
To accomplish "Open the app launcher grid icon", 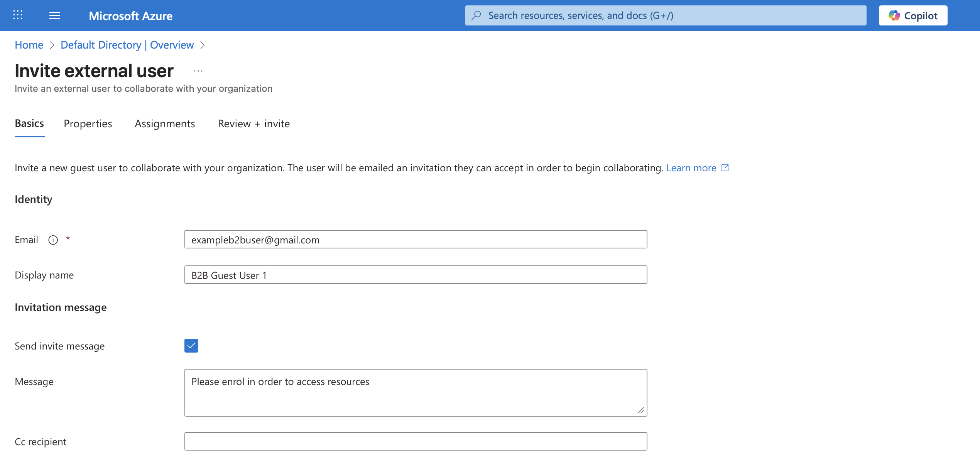I will [18, 15].
